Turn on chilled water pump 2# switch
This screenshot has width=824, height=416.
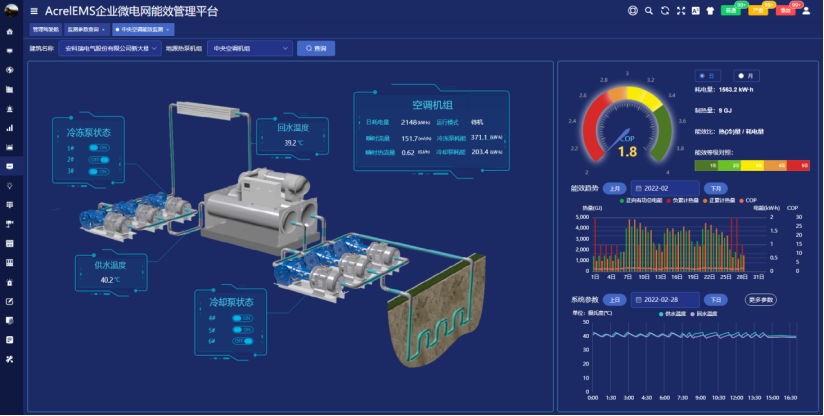pyautogui.click(x=98, y=159)
